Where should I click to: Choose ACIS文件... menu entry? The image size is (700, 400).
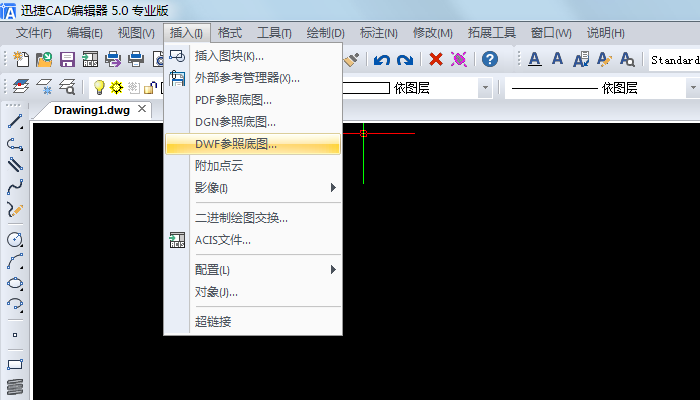pyautogui.click(x=253, y=240)
